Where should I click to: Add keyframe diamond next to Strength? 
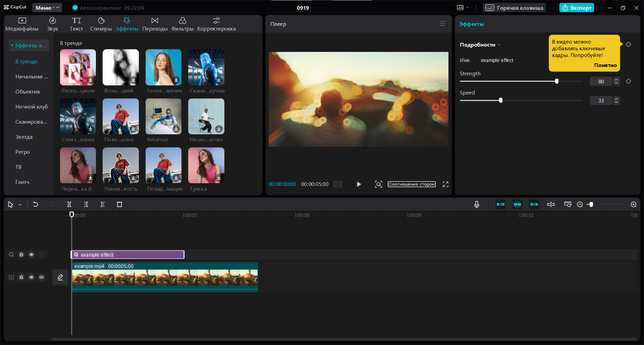pos(628,81)
